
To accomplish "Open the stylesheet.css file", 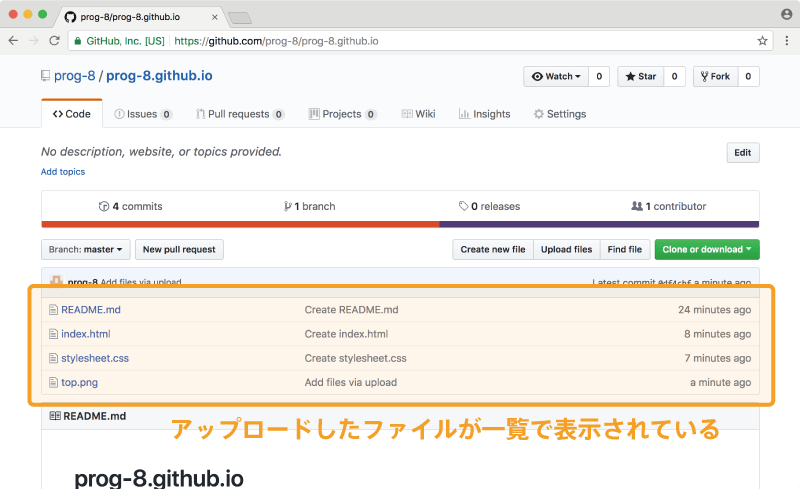I will click(x=95, y=358).
